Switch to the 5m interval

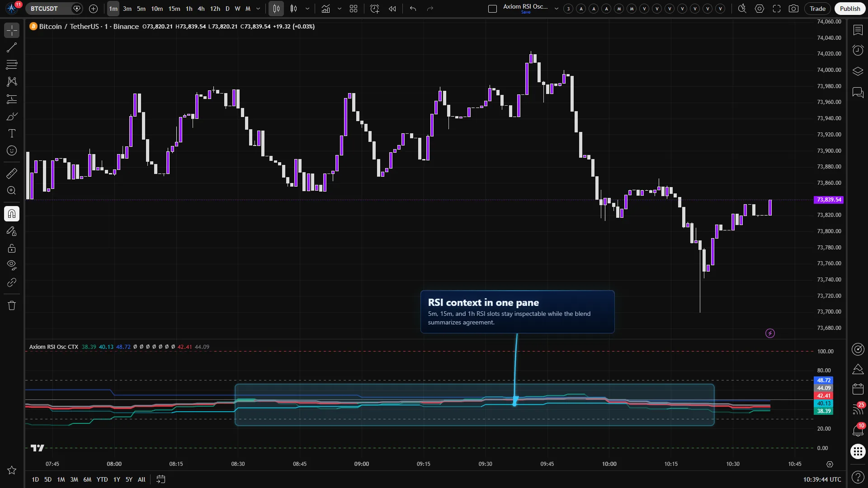(x=141, y=9)
